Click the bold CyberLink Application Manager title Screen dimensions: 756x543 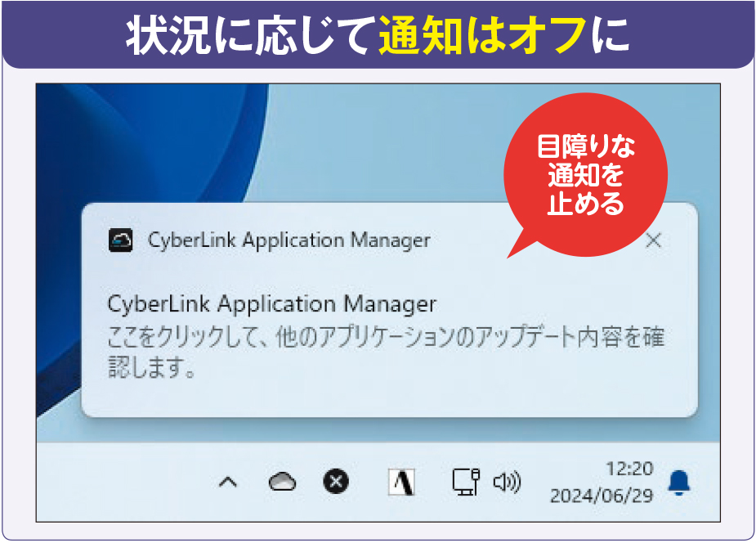pos(271,304)
